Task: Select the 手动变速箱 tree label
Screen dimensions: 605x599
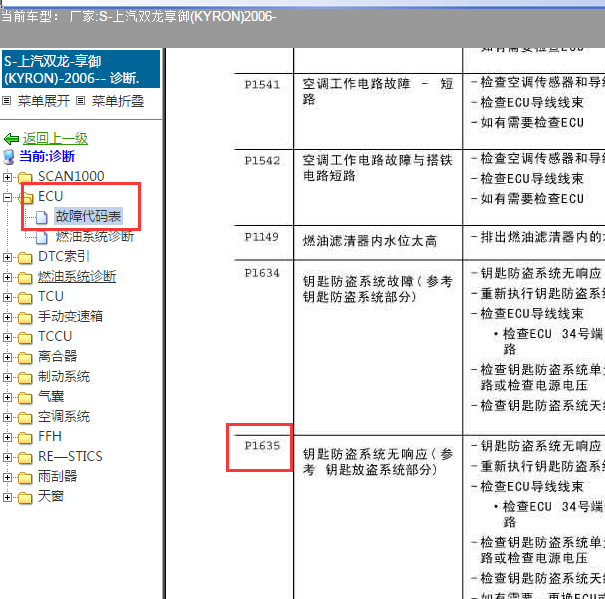Action: click(70, 316)
